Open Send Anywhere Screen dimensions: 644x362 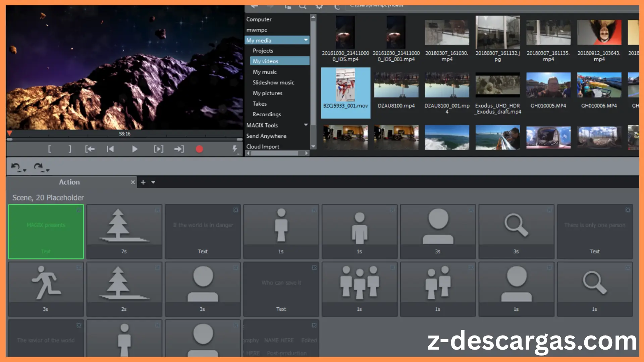coord(266,136)
